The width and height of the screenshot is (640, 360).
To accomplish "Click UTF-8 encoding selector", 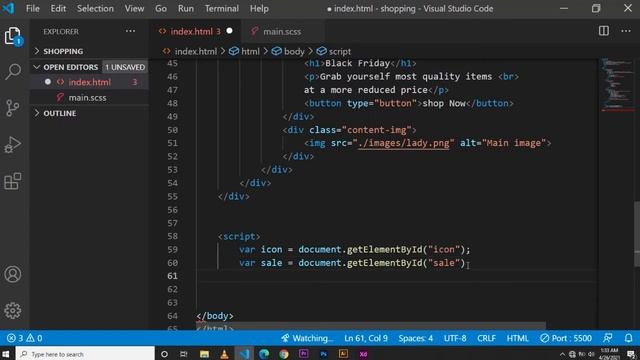I will coord(455,338).
